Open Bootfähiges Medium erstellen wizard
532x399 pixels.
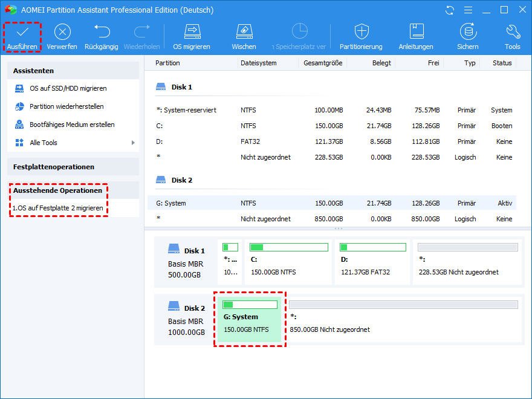(73, 125)
